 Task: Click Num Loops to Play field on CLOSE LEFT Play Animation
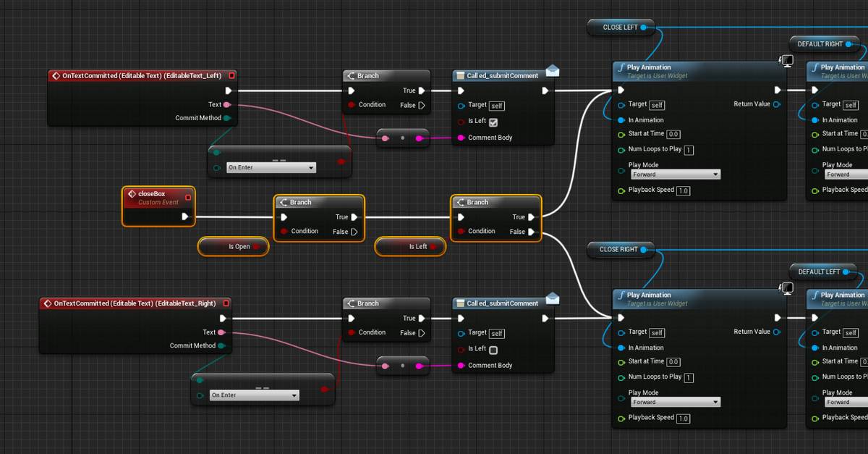coord(689,150)
